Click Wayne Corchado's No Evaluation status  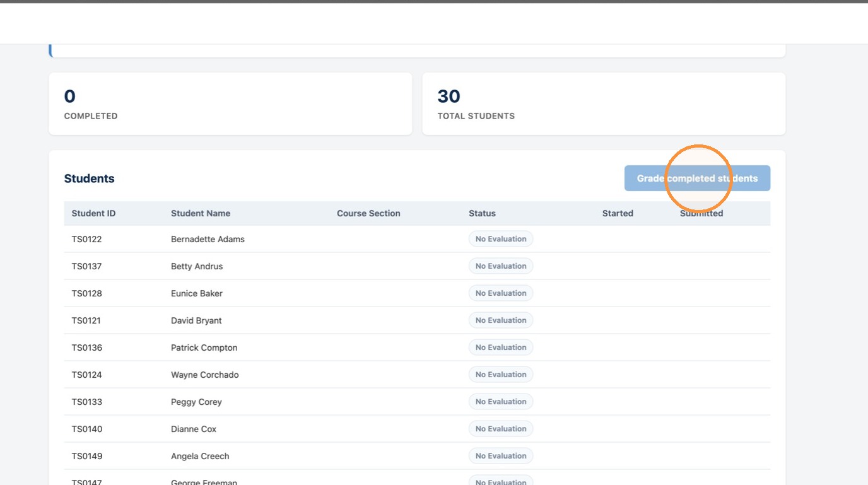tap(501, 375)
